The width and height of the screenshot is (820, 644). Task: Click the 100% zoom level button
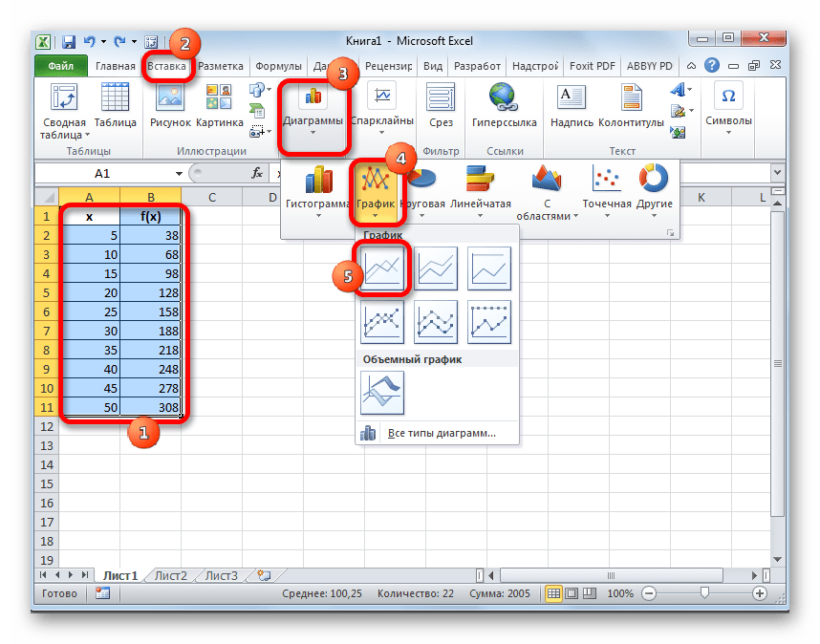click(x=619, y=593)
